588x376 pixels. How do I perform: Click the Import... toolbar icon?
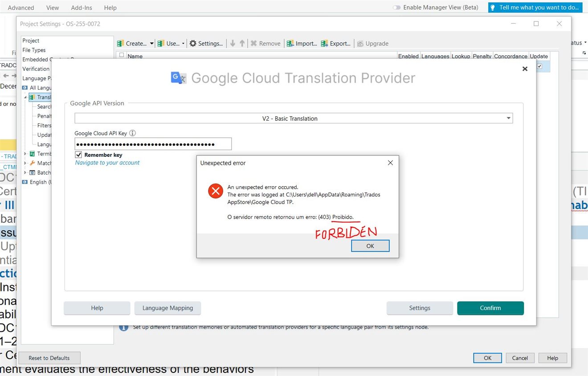[x=290, y=43]
